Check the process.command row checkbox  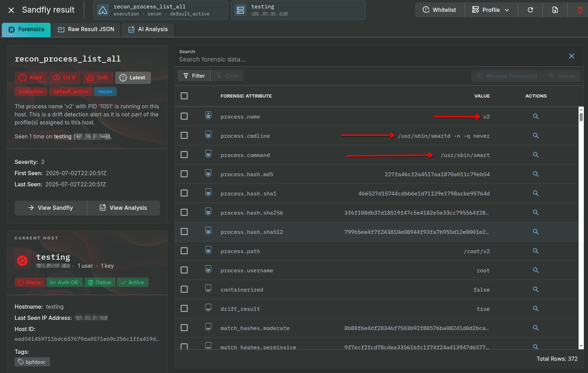click(x=184, y=155)
